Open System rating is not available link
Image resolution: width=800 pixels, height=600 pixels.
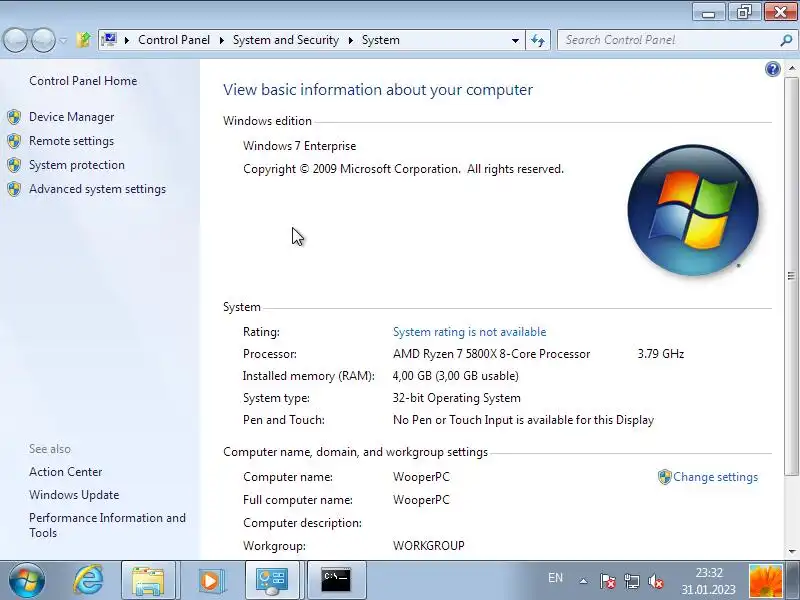point(469,332)
